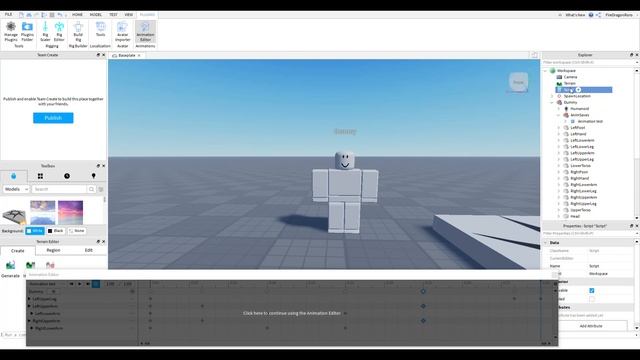Open the Toolbox Marketplace tab

[x=13, y=176]
